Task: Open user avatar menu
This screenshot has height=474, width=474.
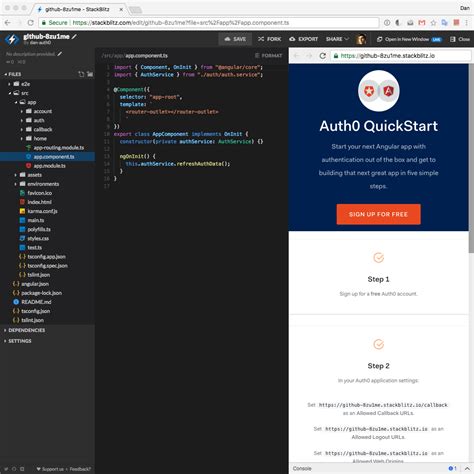Action: pyautogui.click(x=361, y=39)
